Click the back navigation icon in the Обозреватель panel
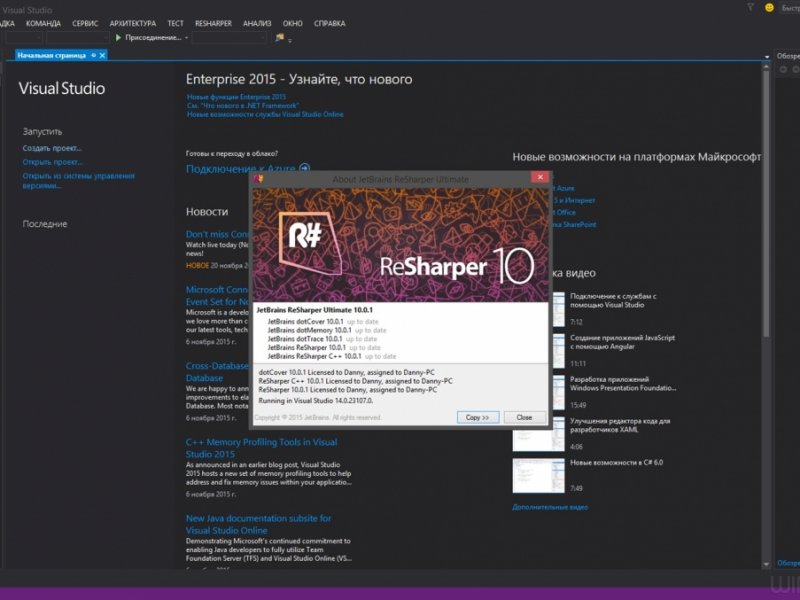The height and width of the screenshot is (600, 800). tap(783, 69)
